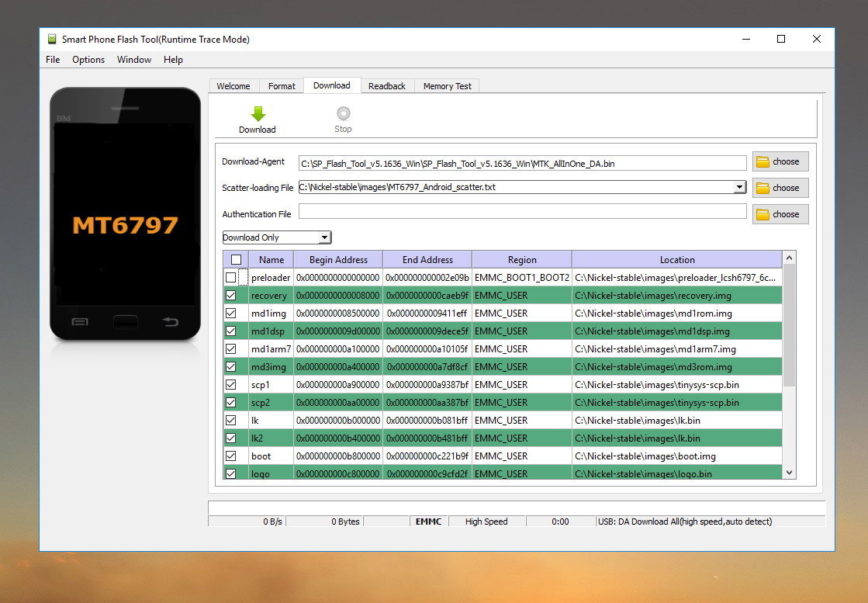Image resolution: width=868 pixels, height=603 pixels.
Task: Click the phone's home button on MT6797 image
Action: click(125, 321)
